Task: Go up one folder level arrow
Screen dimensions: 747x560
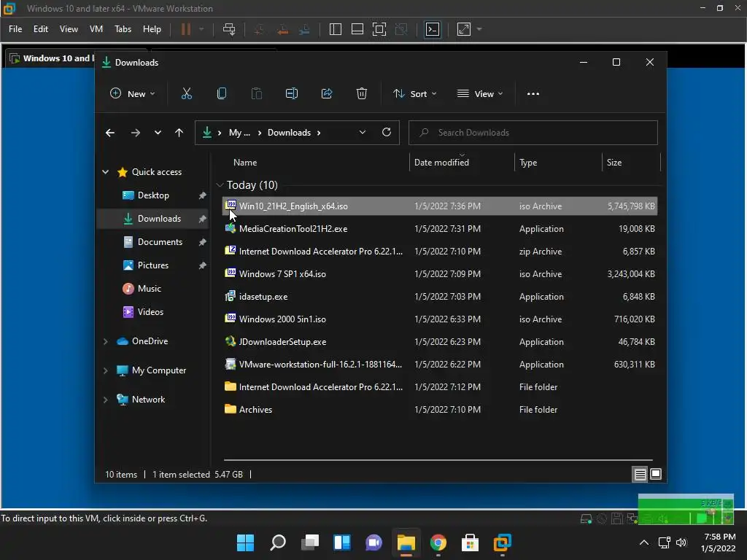Action: [179, 133]
